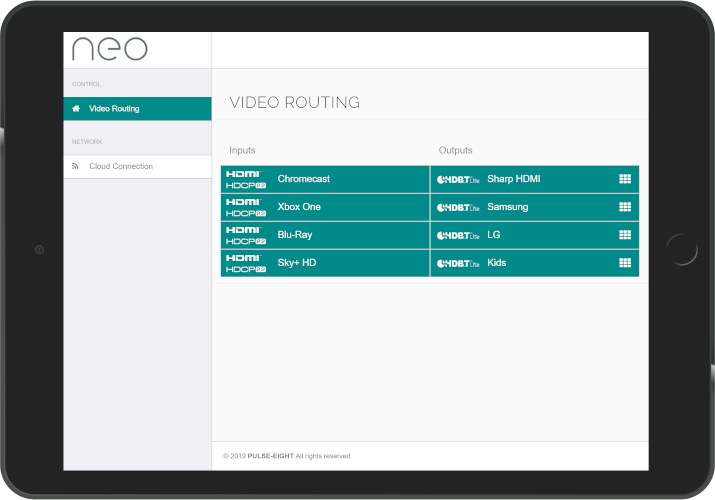Select the Xbox One input
Viewport: 715px width, 500px height.
(x=325, y=207)
